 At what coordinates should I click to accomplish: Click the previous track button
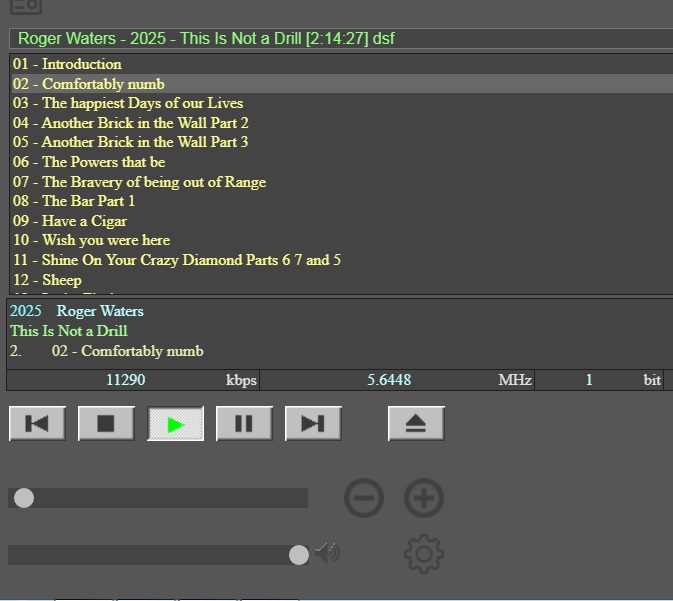pyautogui.click(x=37, y=424)
